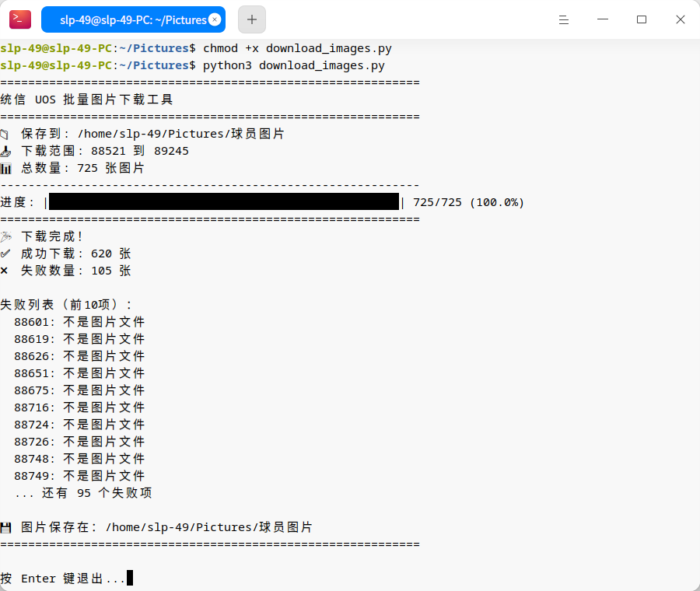Viewport: 700px width, 591px height.
Task: Minimize the terminal window
Action: (x=604, y=19)
